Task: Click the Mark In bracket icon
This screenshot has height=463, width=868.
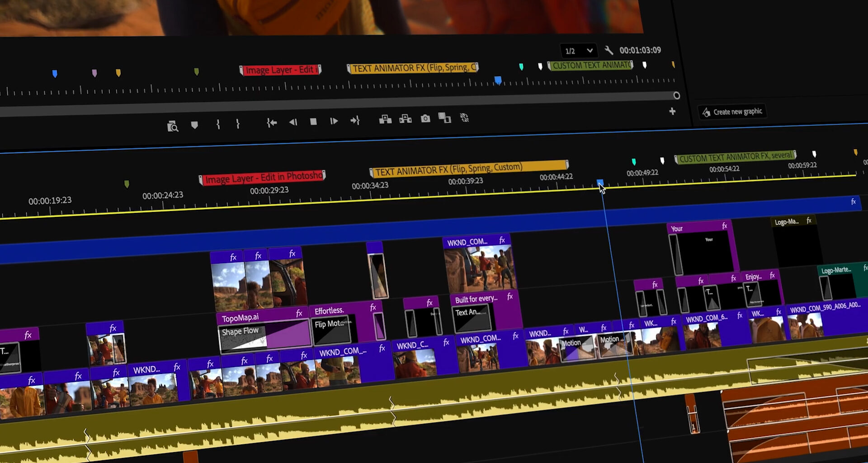Action: pos(218,124)
